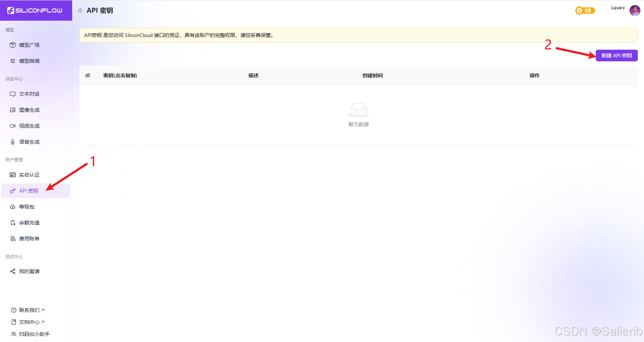Click the empty inbox illustration
This screenshot has width=644, height=342.
[359, 110]
